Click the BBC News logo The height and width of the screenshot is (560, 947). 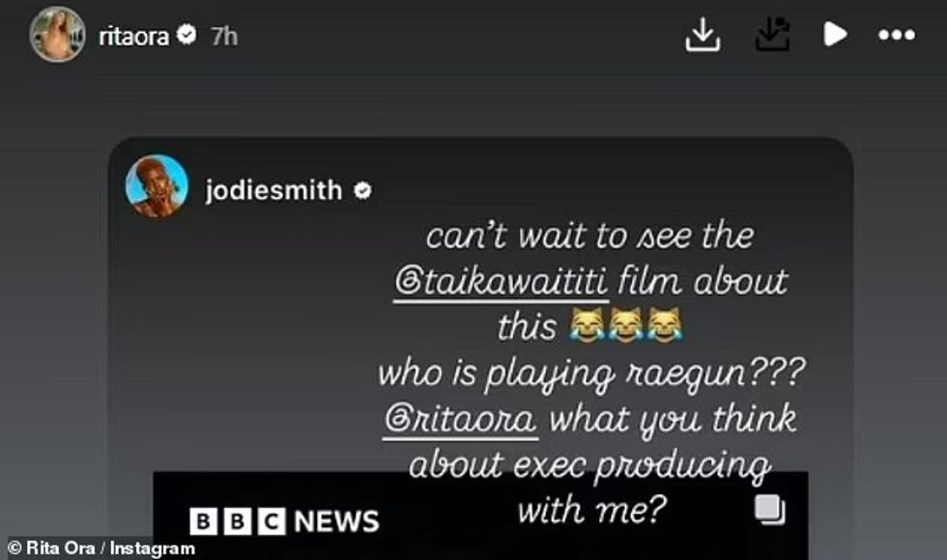click(x=284, y=521)
